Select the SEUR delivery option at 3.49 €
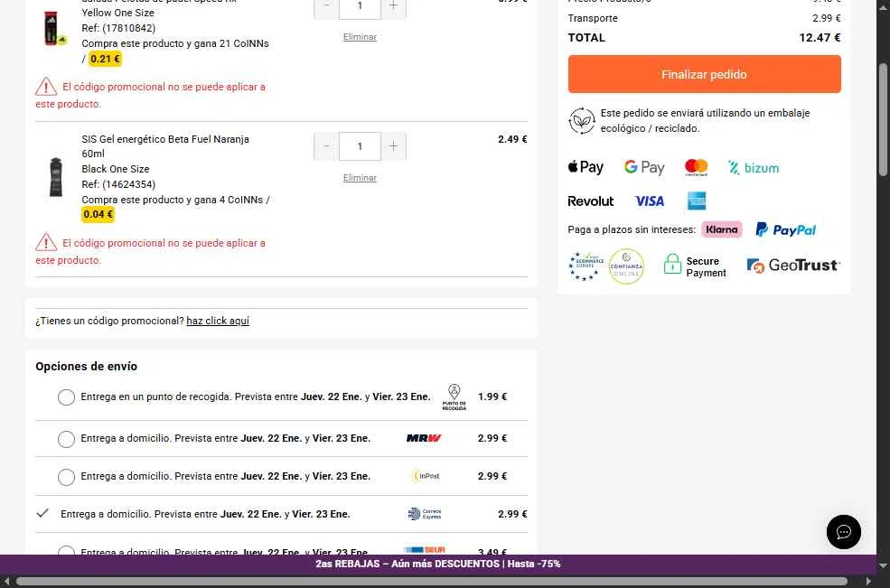The height and width of the screenshot is (588, 890). click(66, 550)
